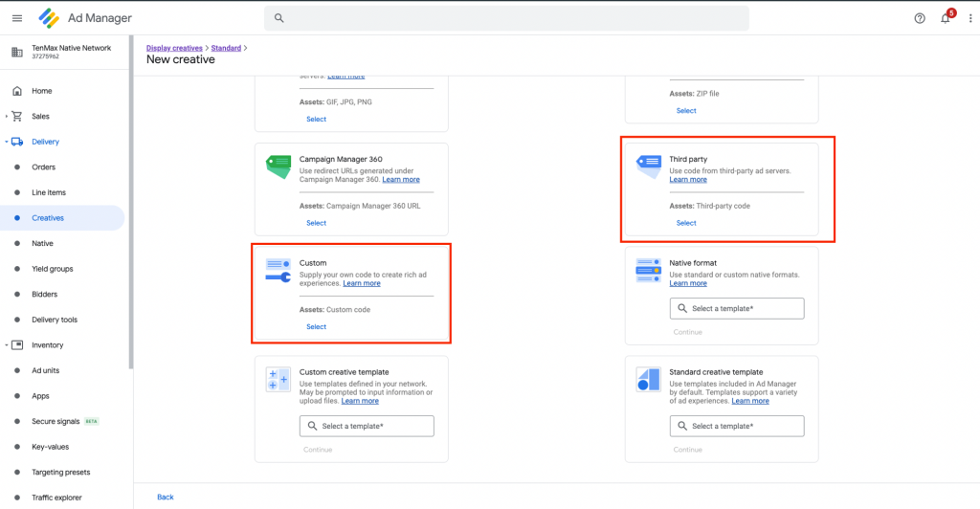Open Yield groups in sidebar

tap(53, 269)
